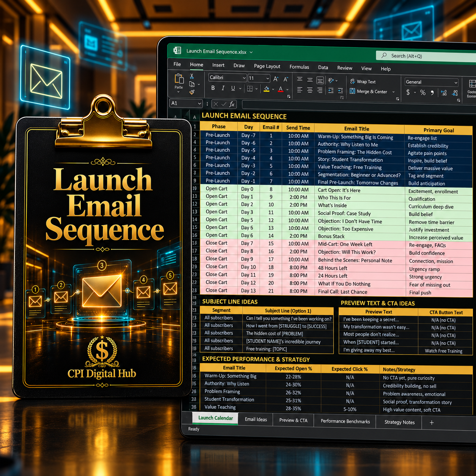Click the Align Right icon
This screenshot has height=476, width=476.
(x=320, y=90)
